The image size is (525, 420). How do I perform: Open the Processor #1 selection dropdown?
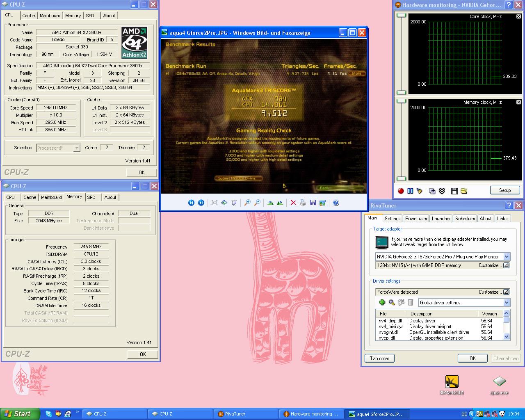[x=77, y=148]
